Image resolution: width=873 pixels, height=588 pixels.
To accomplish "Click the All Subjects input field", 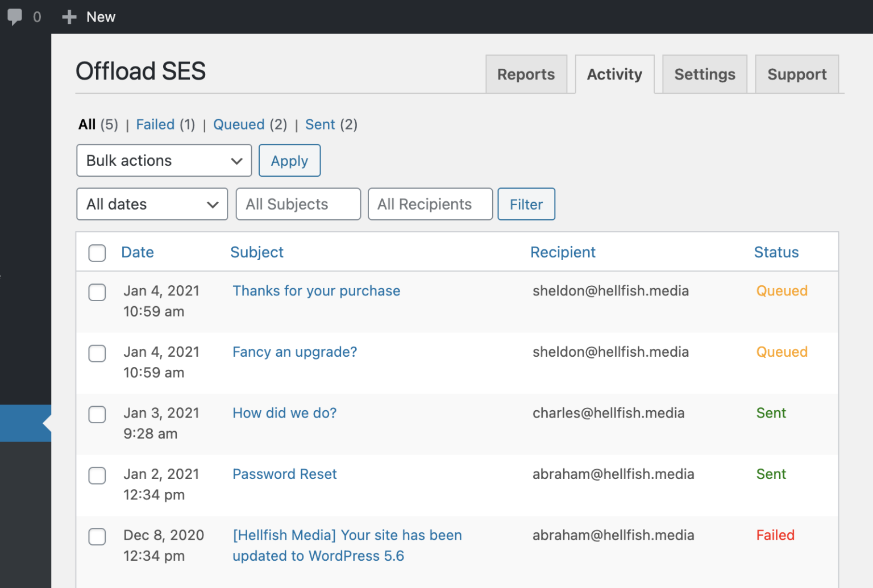I will tap(298, 203).
